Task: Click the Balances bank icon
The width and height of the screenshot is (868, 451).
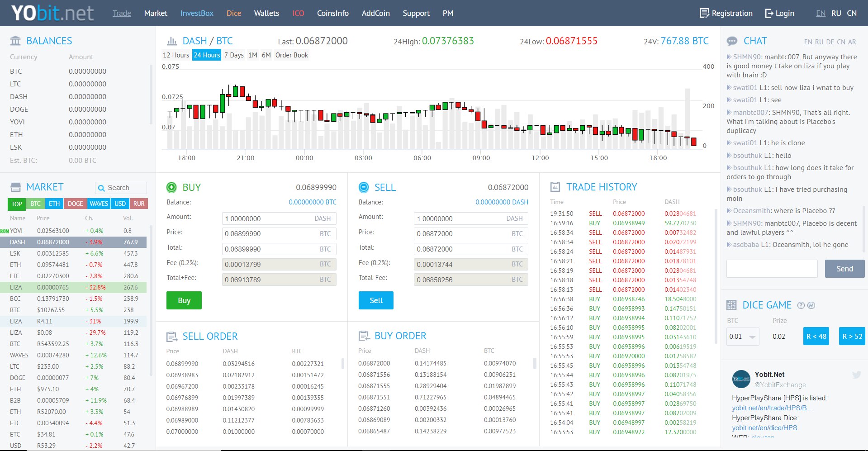Action: click(x=15, y=41)
